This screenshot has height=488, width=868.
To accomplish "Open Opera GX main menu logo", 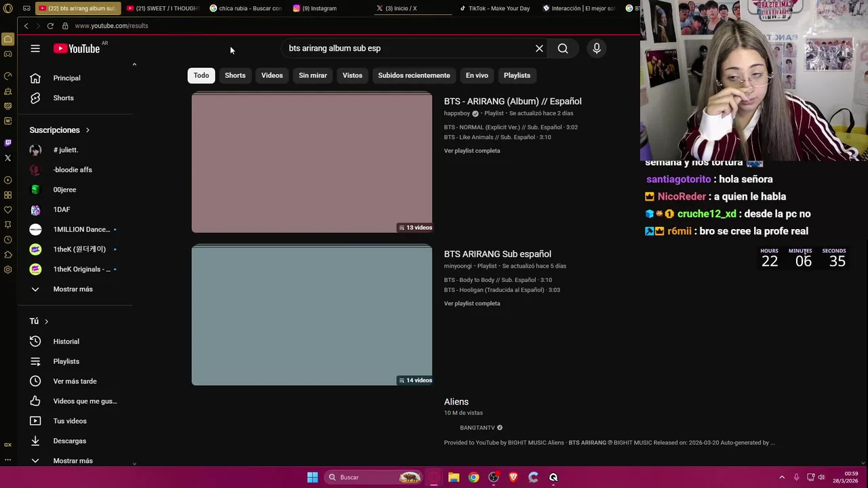I will 7,8.
